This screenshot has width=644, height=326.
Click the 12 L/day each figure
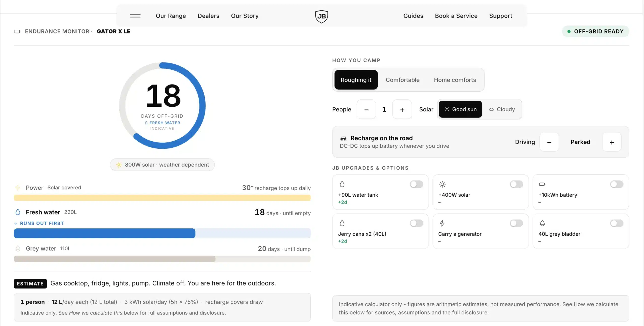click(x=84, y=302)
